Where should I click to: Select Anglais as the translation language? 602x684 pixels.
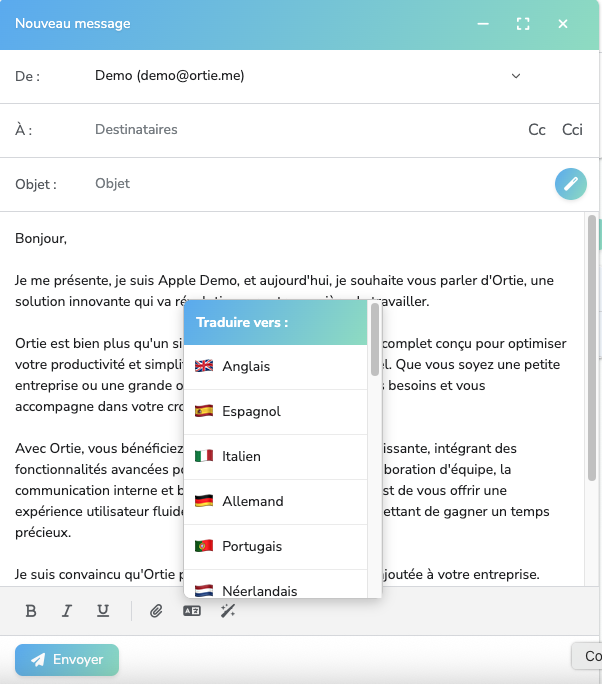246,367
